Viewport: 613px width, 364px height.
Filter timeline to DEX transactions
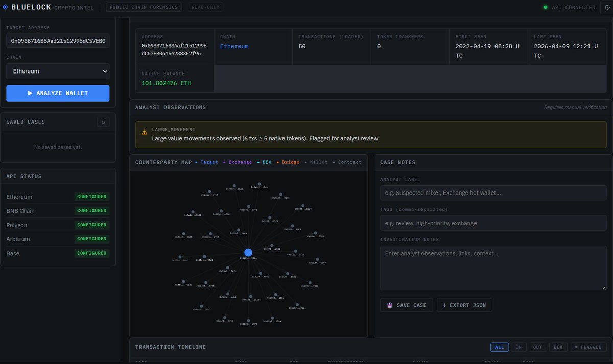pos(558,347)
